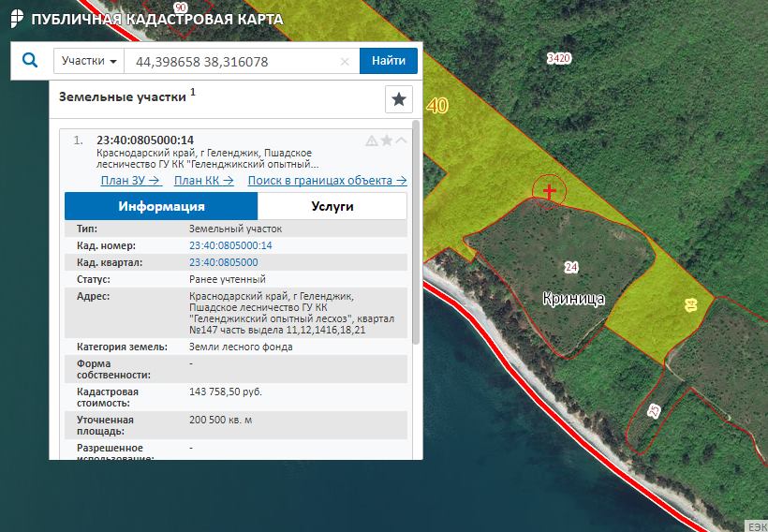
Task: Collapse the parcel result card chevron
Action: tap(401, 140)
